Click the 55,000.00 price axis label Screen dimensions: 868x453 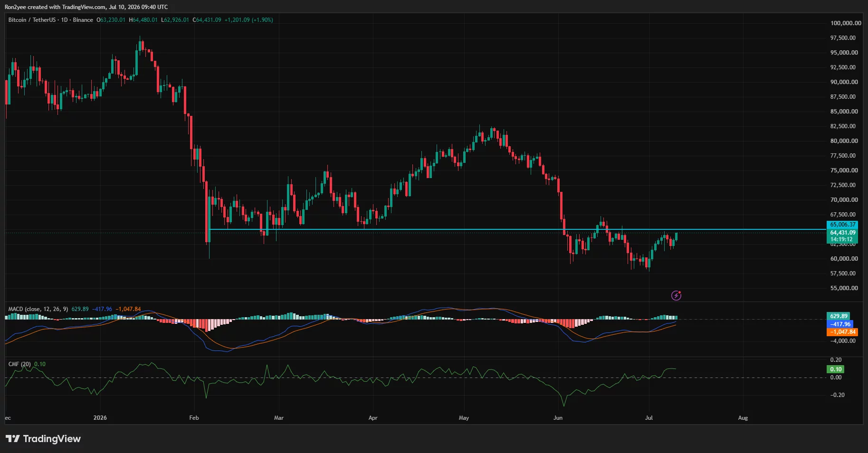click(844, 288)
